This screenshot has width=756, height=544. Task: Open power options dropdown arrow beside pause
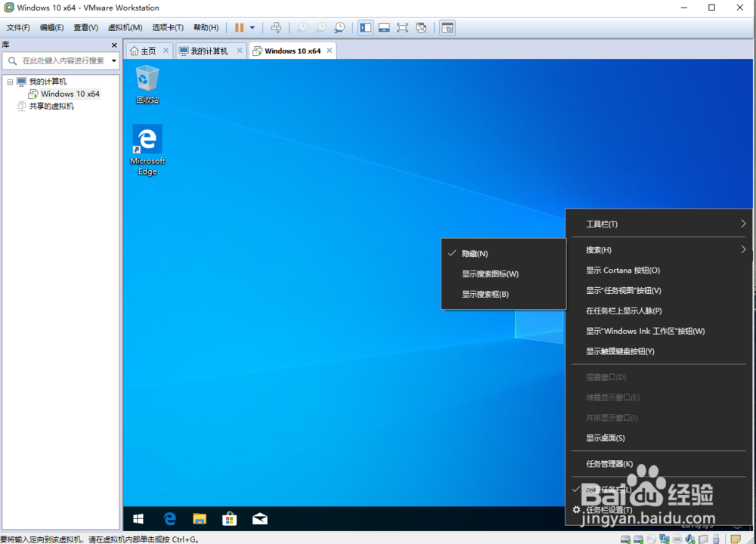pyautogui.click(x=253, y=27)
